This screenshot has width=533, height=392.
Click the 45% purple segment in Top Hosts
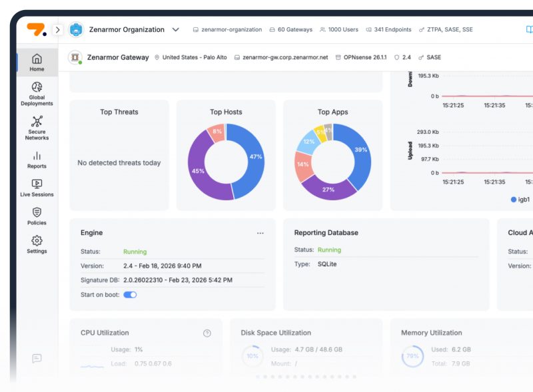pyautogui.click(x=198, y=171)
